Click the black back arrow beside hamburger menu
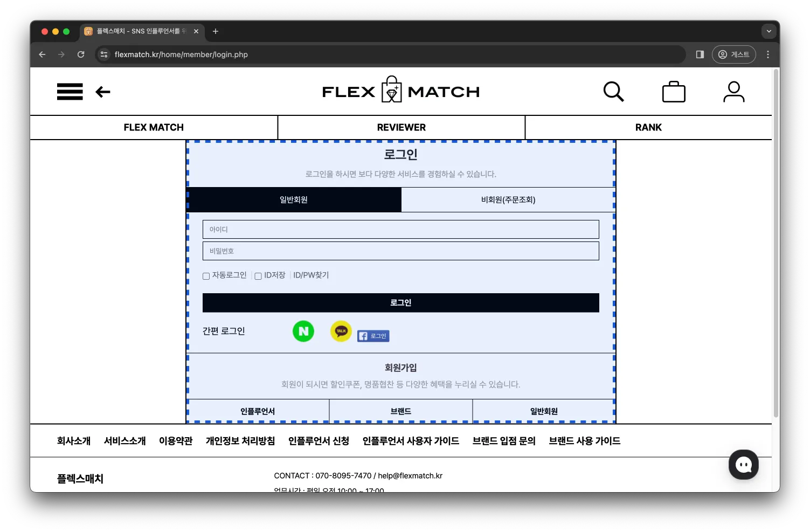 pos(103,92)
